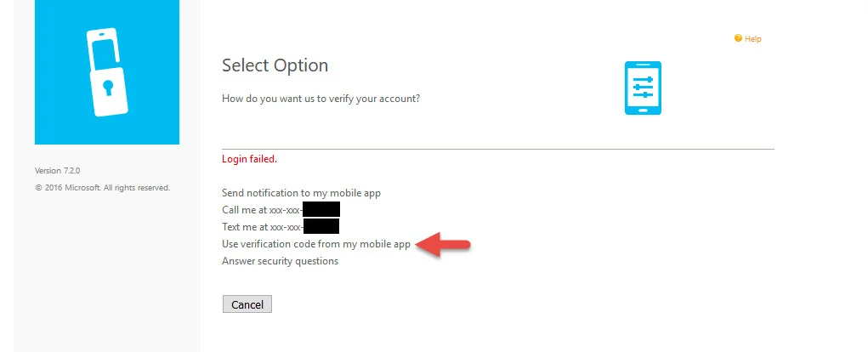
Task: Pick Answer security questions option
Action: 280,261
